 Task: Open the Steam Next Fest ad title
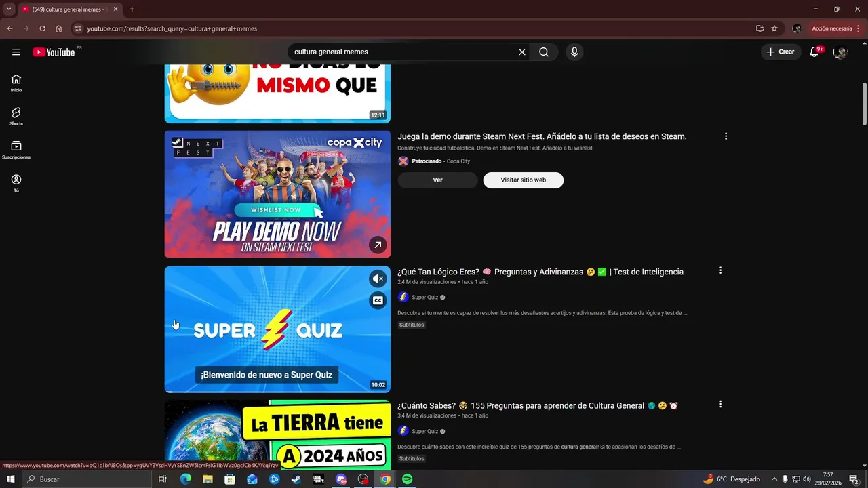tap(542, 136)
